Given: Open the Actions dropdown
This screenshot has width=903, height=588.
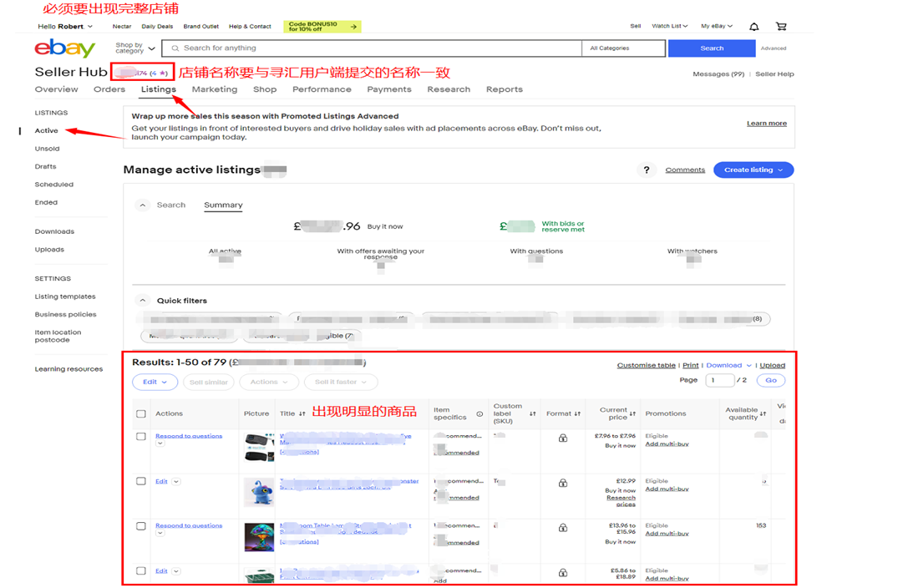Looking at the screenshot, I should coord(269,383).
